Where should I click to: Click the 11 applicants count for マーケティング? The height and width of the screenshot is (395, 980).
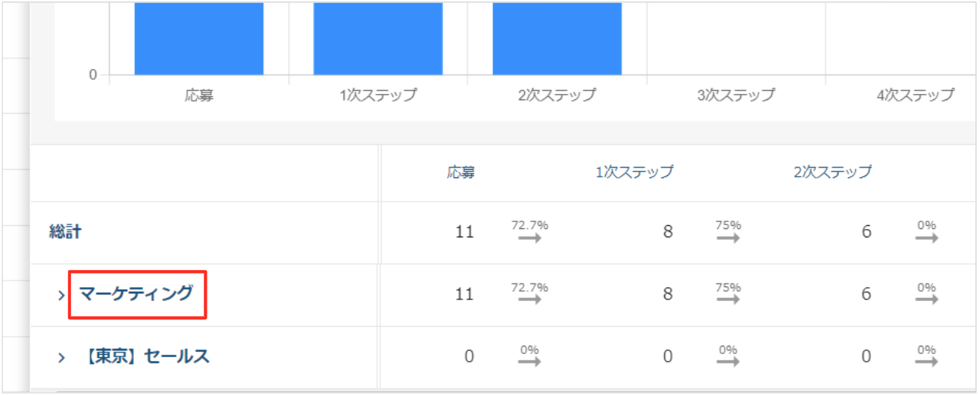tap(464, 294)
